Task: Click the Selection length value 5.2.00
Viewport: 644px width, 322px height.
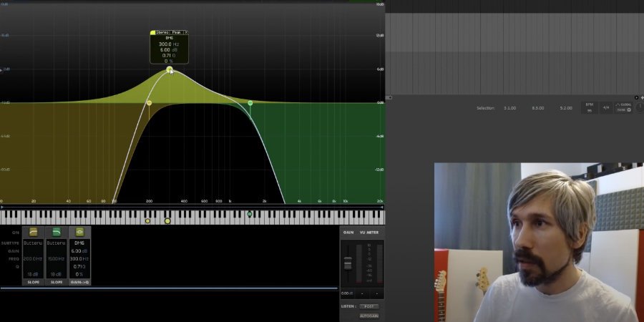Action: (x=566, y=108)
